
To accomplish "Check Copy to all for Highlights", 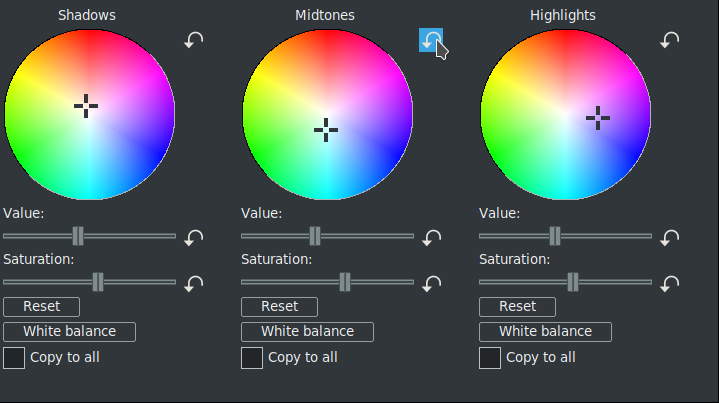I will pyautogui.click(x=490, y=357).
